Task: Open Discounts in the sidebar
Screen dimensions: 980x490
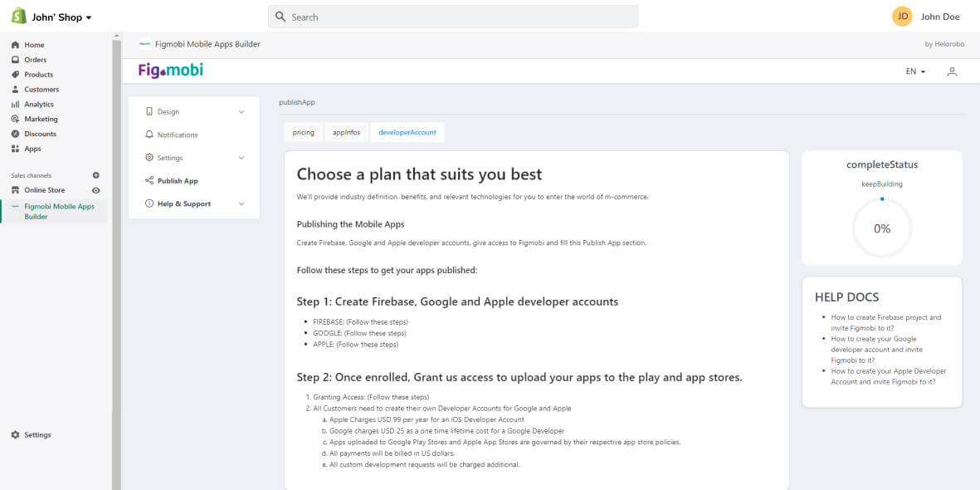Action: pos(40,134)
